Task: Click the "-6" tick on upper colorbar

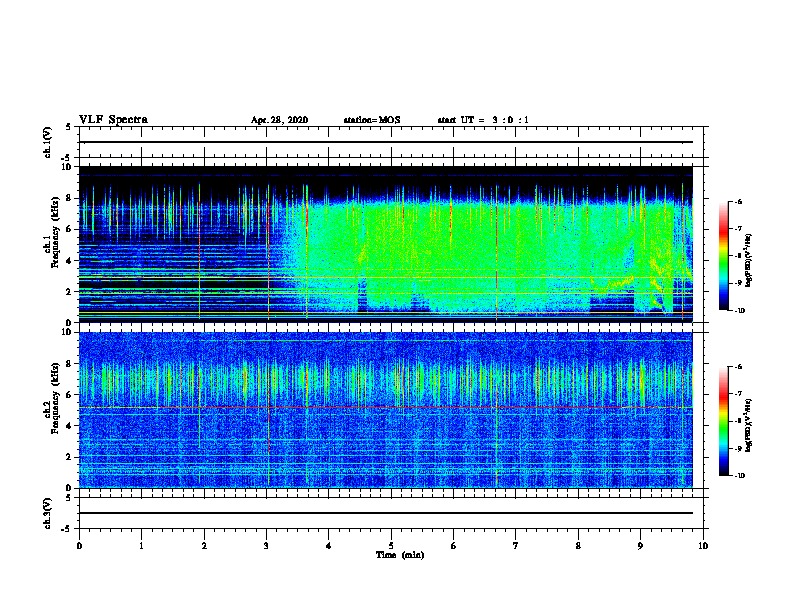Action: (x=738, y=201)
